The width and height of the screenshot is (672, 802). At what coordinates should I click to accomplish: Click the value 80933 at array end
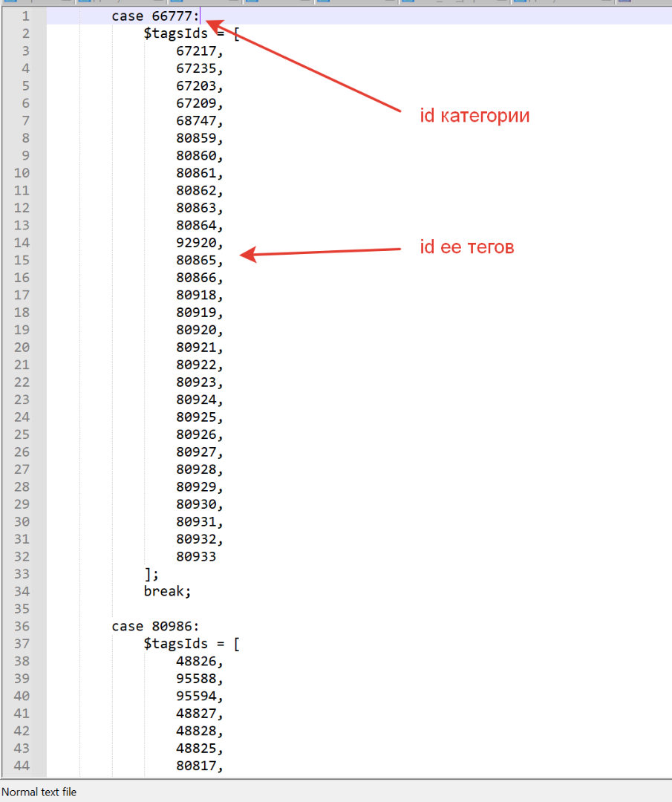pyautogui.click(x=196, y=557)
